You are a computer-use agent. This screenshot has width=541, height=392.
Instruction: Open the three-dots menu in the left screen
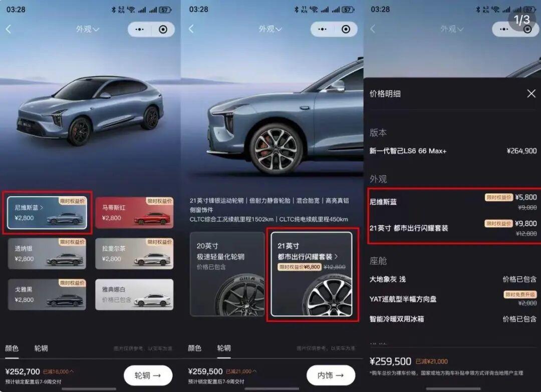(139, 30)
